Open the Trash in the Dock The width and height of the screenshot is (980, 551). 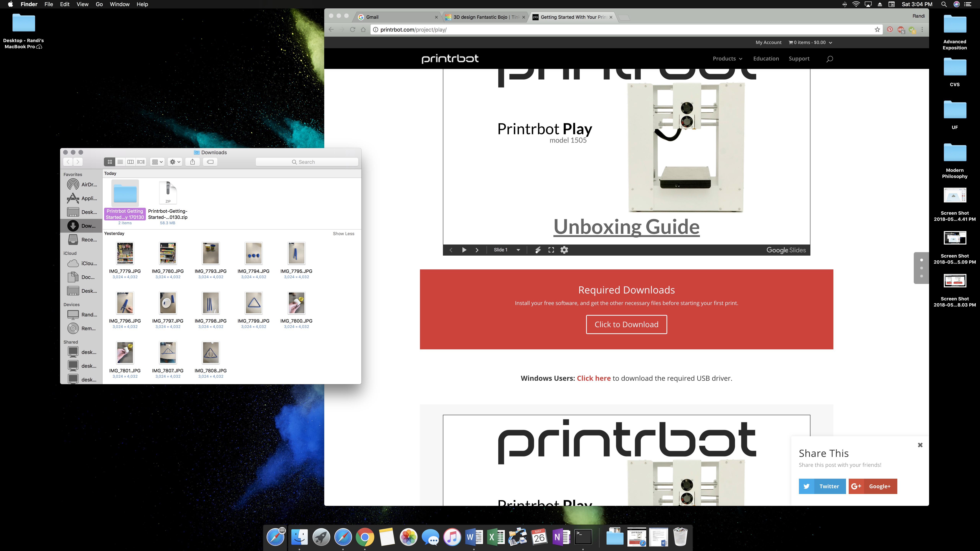[680, 537]
